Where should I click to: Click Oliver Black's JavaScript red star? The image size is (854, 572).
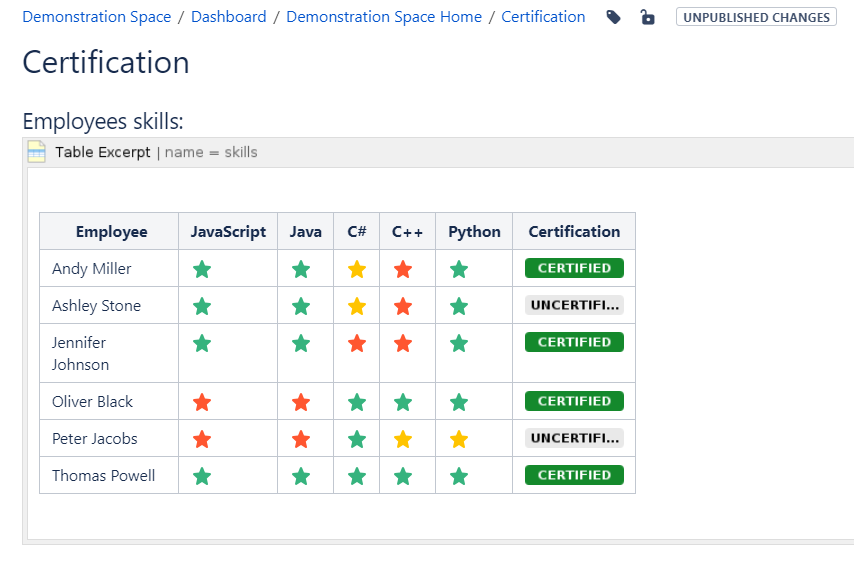point(202,402)
